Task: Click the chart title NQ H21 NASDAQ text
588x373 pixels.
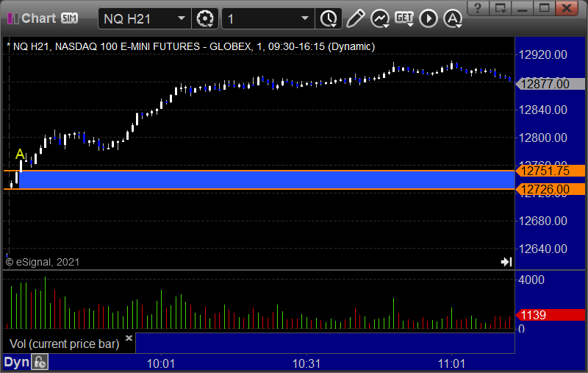Action: 191,46
